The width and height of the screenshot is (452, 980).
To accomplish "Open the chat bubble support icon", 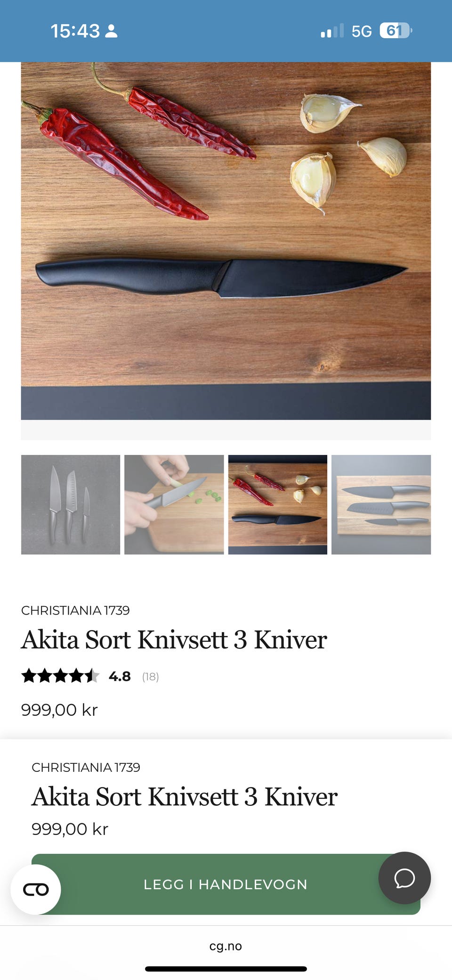I will point(404,878).
